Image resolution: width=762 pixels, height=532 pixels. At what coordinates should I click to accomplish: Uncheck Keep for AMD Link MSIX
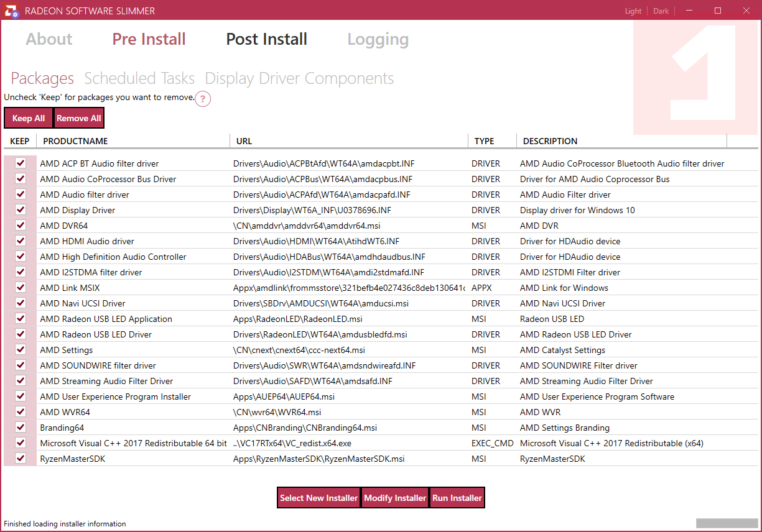[21, 288]
